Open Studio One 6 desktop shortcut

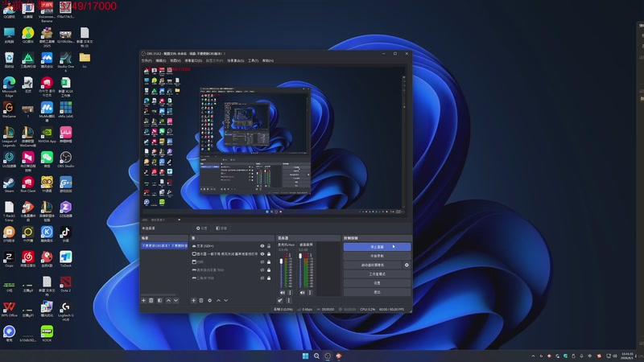coord(66,62)
